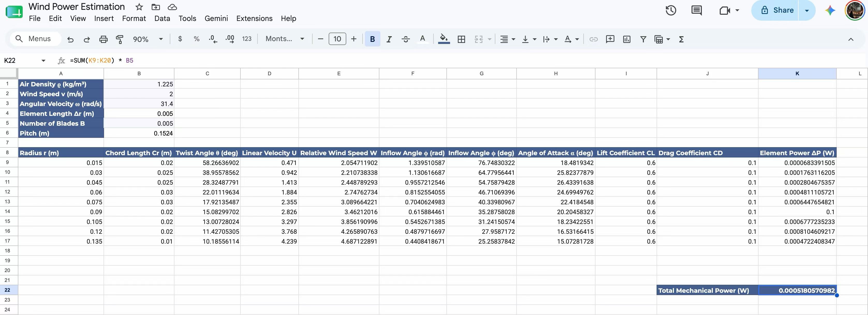Click the font size field showing 10

[337, 39]
